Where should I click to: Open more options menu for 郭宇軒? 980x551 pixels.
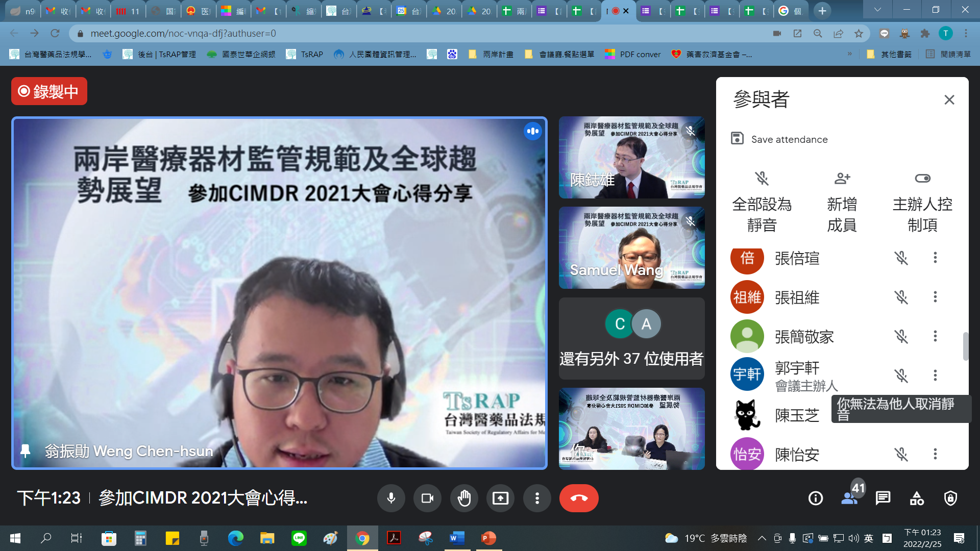click(x=935, y=375)
